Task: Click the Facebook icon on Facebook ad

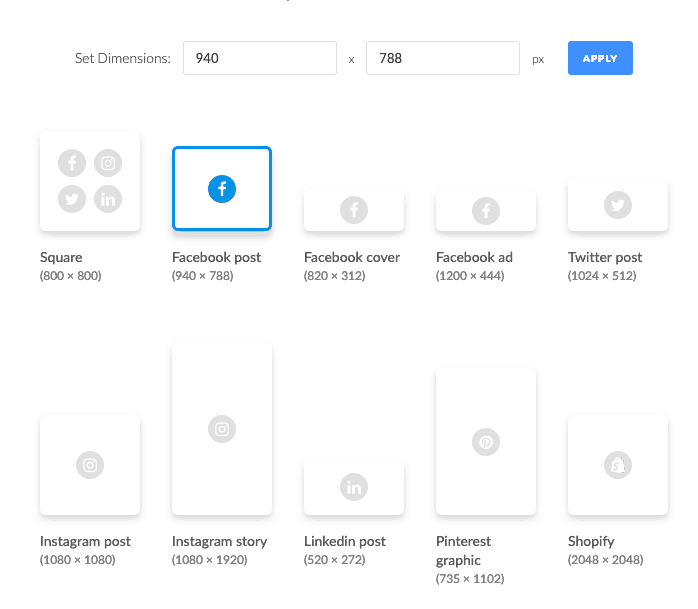Action: pyautogui.click(x=486, y=211)
